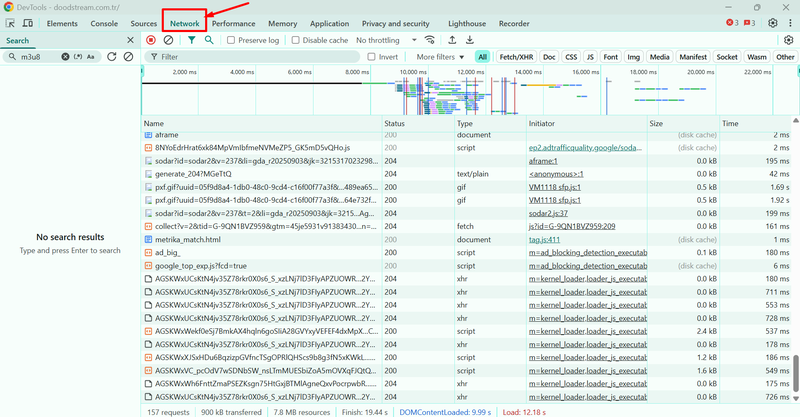
Task: Refresh the search results
Action: (112, 57)
